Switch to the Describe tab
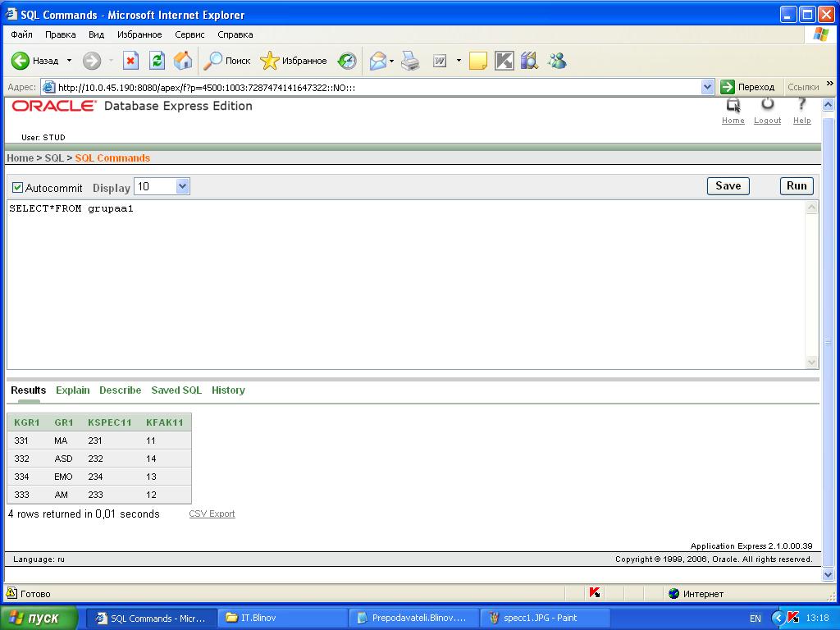Image resolution: width=840 pixels, height=630 pixels. pos(120,390)
